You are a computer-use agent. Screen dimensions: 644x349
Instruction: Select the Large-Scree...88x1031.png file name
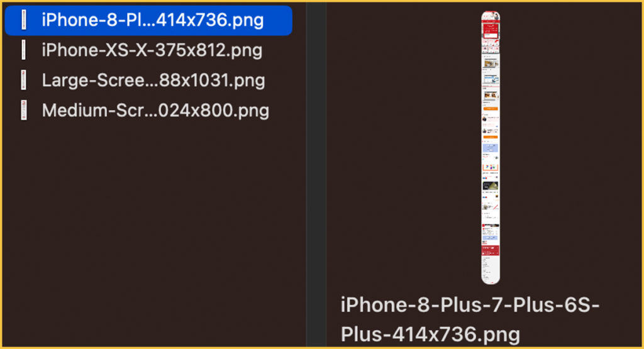pos(153,80)
